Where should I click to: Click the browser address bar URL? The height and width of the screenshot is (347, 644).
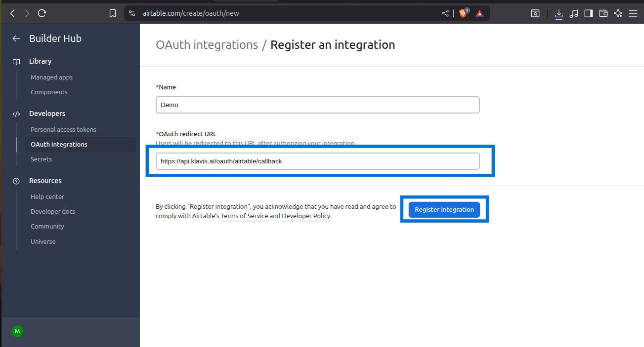tap(191, 13)
